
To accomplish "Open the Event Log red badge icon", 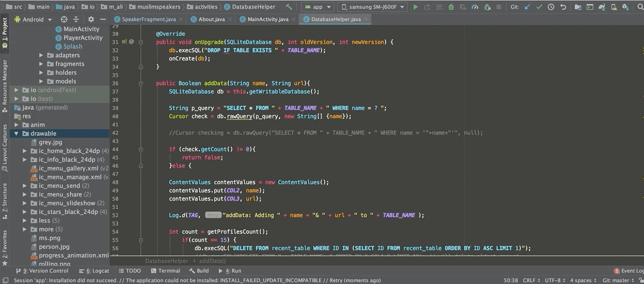I will (617, 271).
